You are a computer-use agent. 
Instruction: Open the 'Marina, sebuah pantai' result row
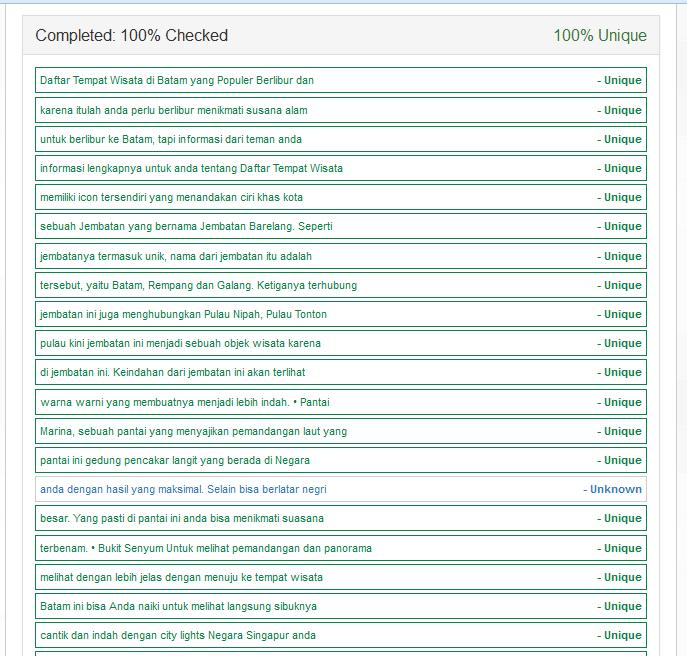(193, 431)
